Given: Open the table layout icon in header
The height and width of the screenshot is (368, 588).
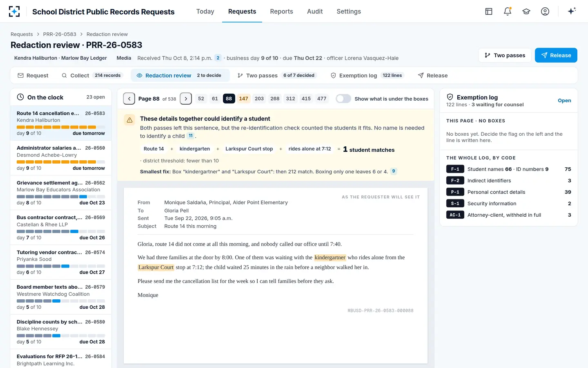Looking at the screenshot, I should [x=489, y=11].
